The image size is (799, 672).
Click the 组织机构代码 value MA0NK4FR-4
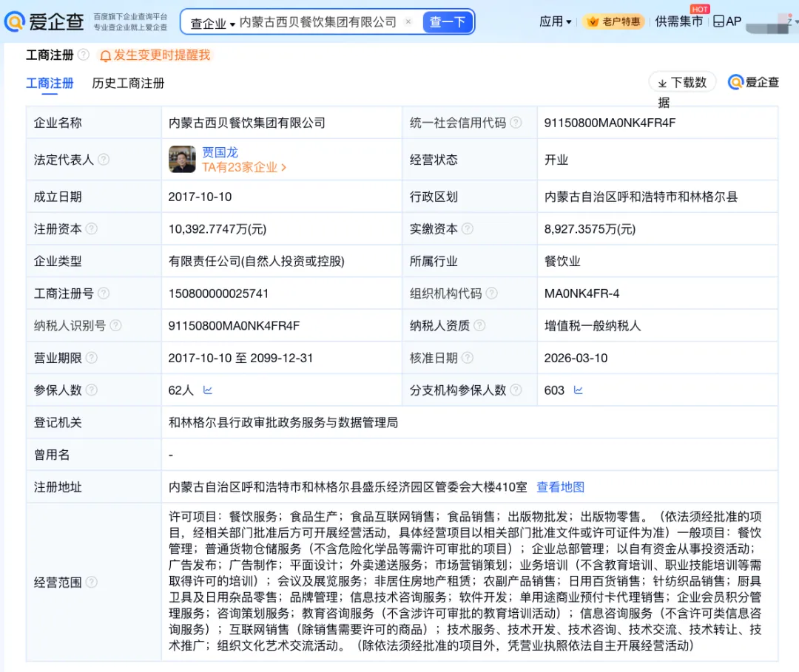tap(581, 293)
